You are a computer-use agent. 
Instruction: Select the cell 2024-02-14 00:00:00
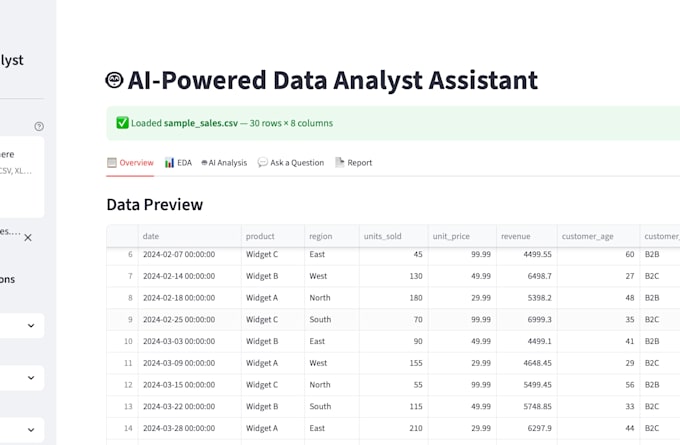pos(190,276)
